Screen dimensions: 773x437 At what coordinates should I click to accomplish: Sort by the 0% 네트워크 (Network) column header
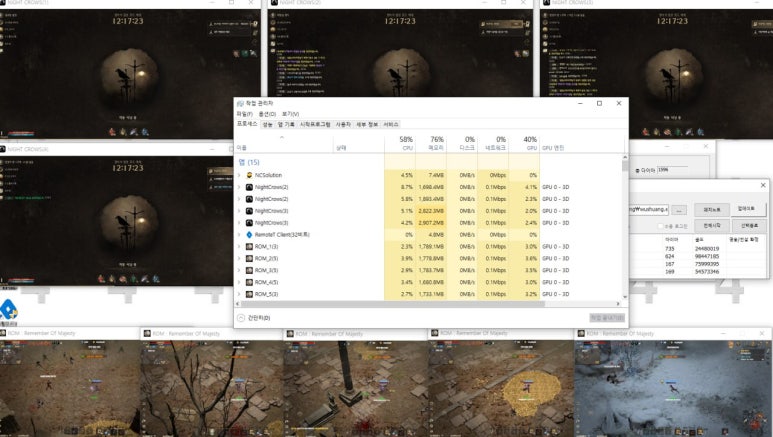tap(493, 143)
